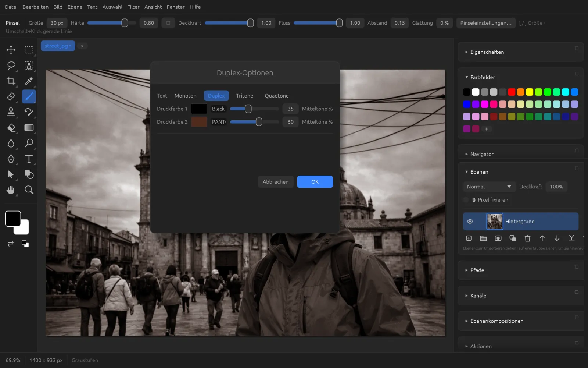This screenshot has width=588, height=368.
Task: Choose the Gradient tool
Action: (x=29, y=128)
